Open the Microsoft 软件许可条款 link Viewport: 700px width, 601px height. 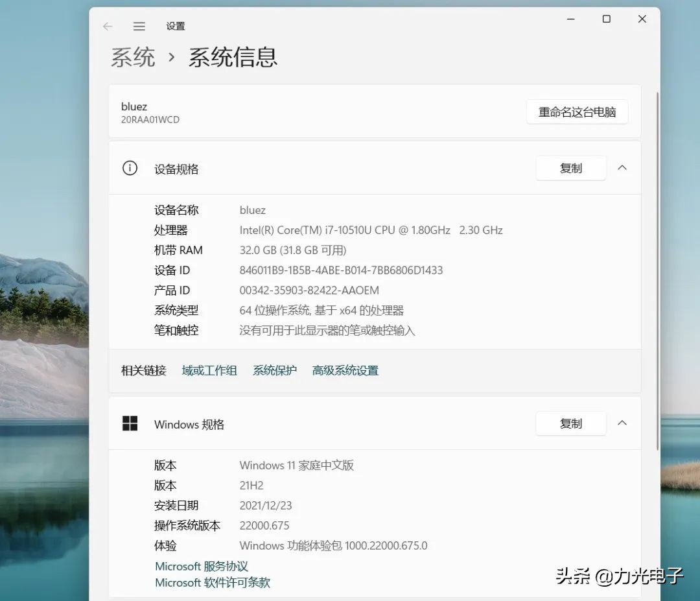(x=213, y=582)
